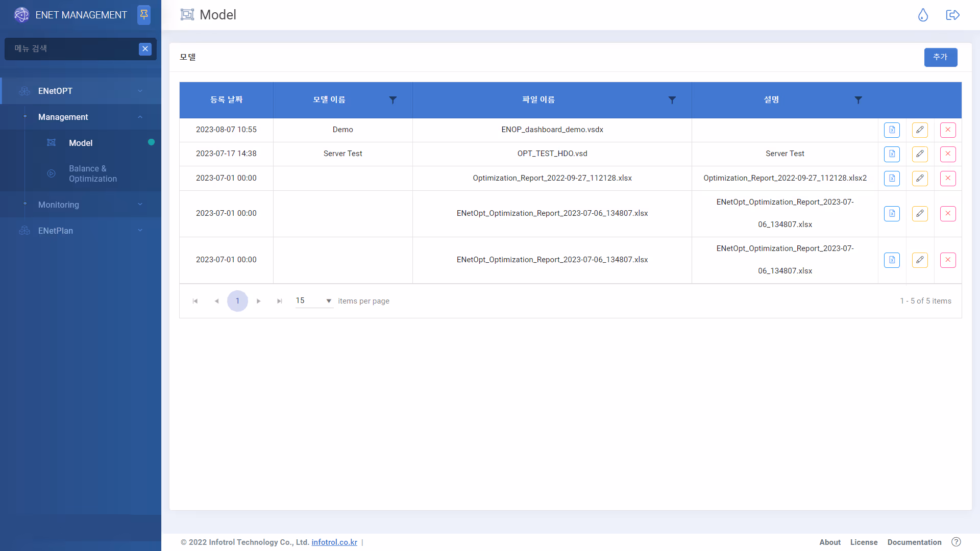Screen dimensions: 980x551
Task: Go to next page of table
Action: [259, 301]
